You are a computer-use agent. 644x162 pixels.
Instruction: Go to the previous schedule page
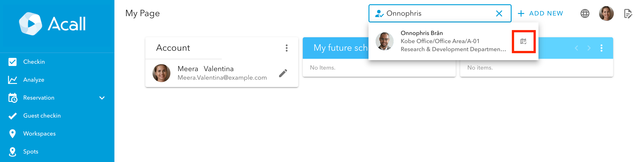[576, 48]
